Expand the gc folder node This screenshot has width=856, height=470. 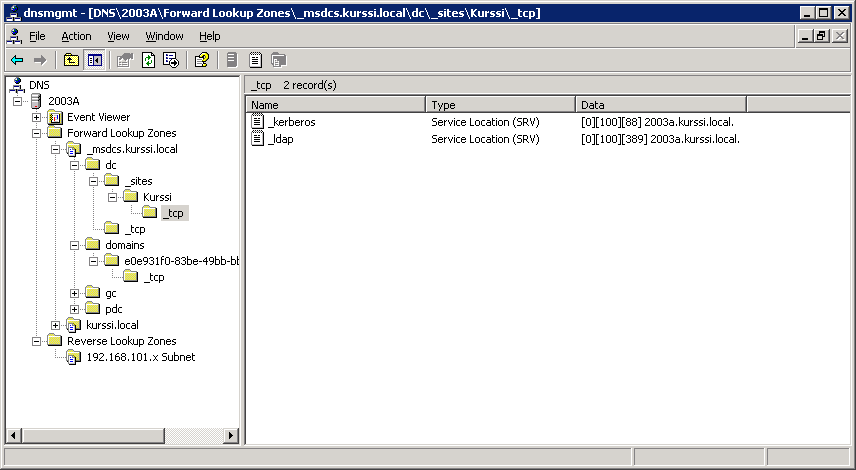(74, 293)
